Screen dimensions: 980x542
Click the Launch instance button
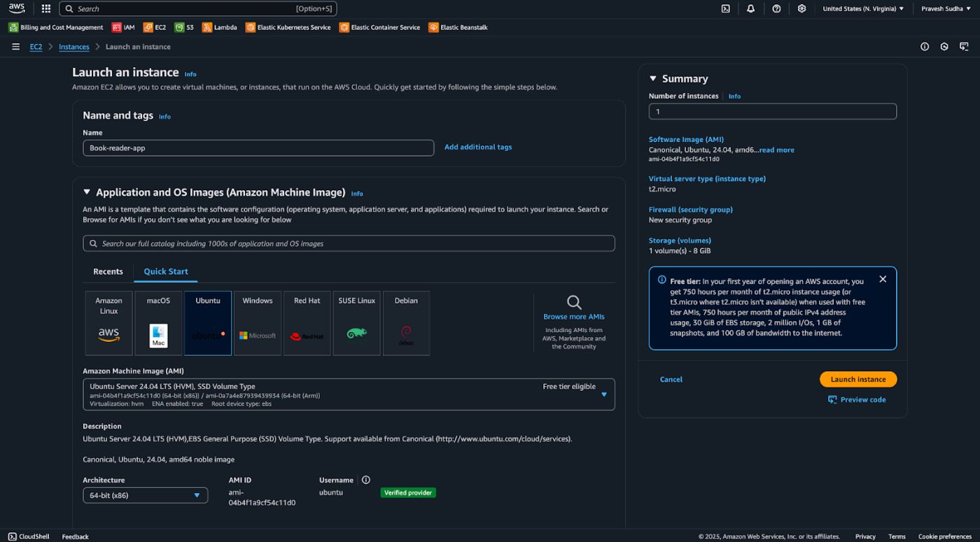pos(858,379)
